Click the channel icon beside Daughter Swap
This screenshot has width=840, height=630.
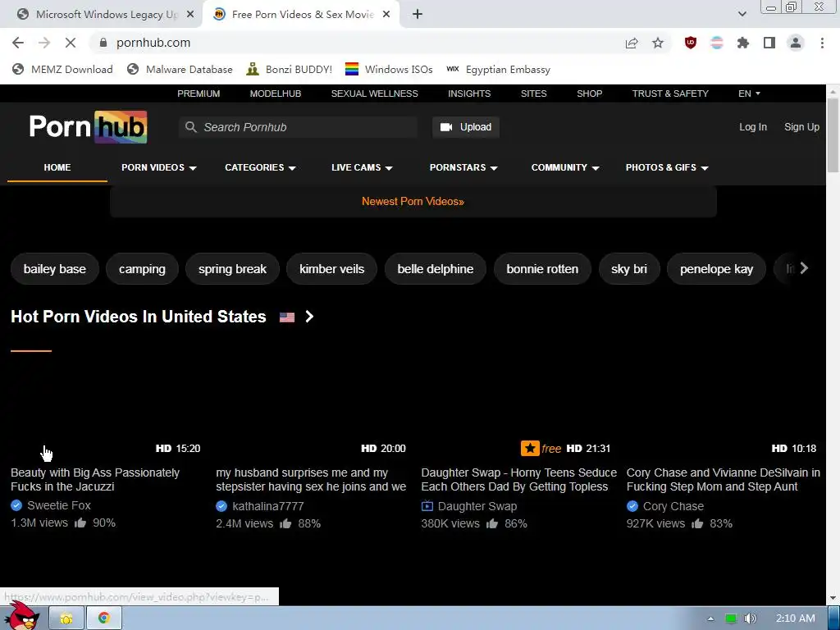pyautogui.click(x=427, y=506)
